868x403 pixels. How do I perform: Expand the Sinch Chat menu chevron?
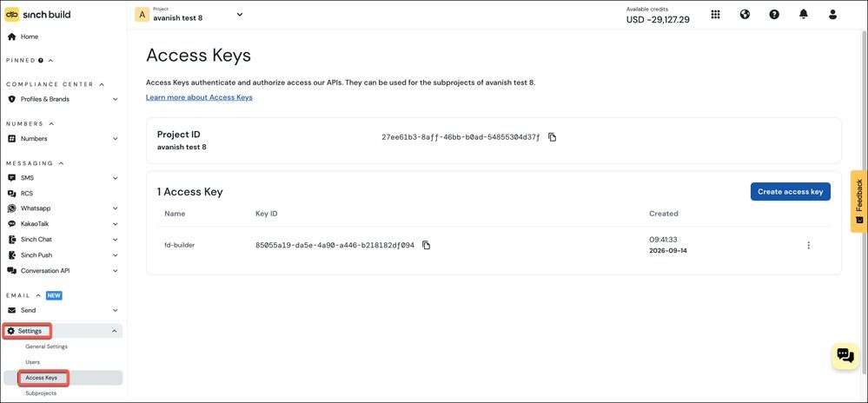[116, 240]
